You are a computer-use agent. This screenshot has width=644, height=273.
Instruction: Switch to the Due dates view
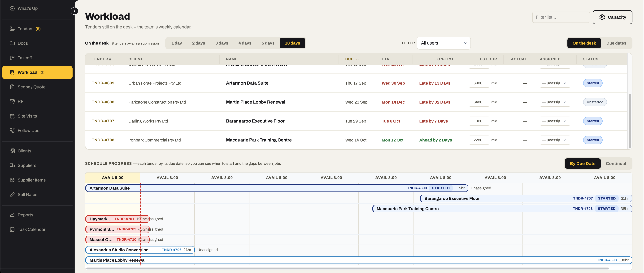pyautogui.click(x=616, y=43)
